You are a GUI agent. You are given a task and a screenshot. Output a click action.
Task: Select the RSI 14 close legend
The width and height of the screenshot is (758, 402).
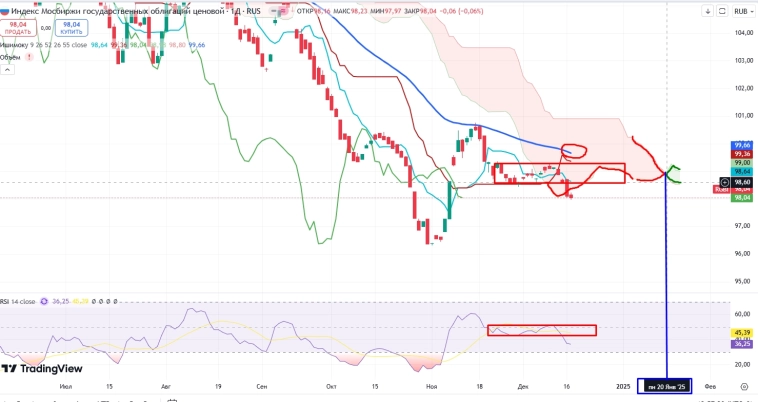[18, 301]
